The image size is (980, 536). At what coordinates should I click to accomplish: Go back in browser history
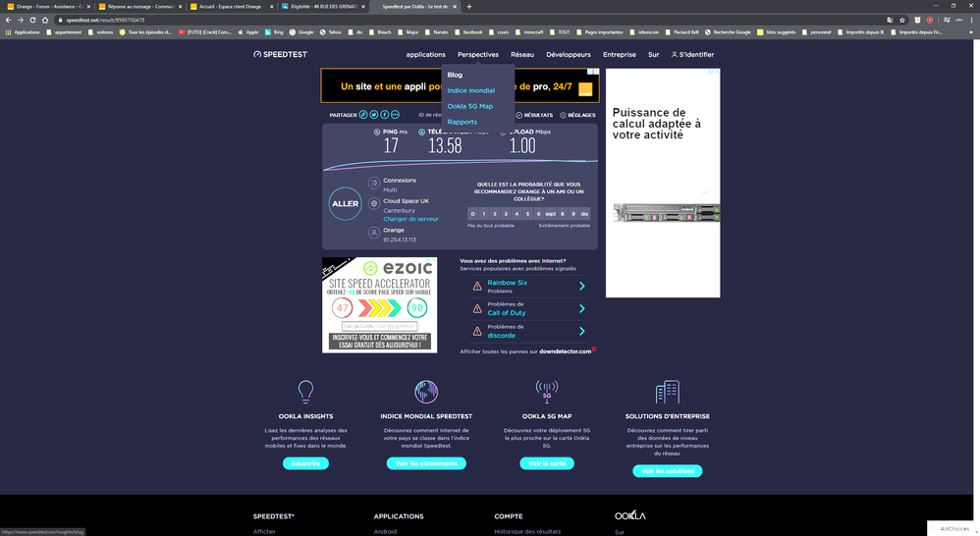pyautogui.click(x=8, y=20)
